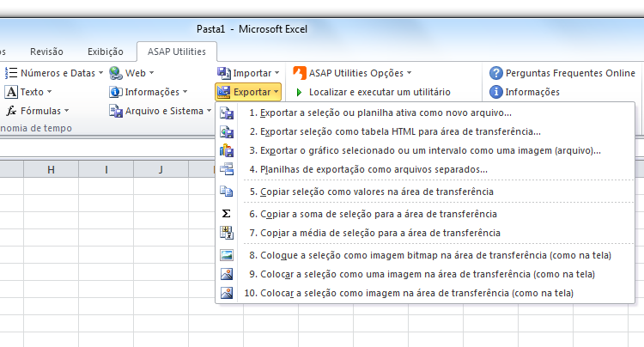Click the Arquivo e Sistema icon
Screen dimensions: 644x347
[116, 111]
